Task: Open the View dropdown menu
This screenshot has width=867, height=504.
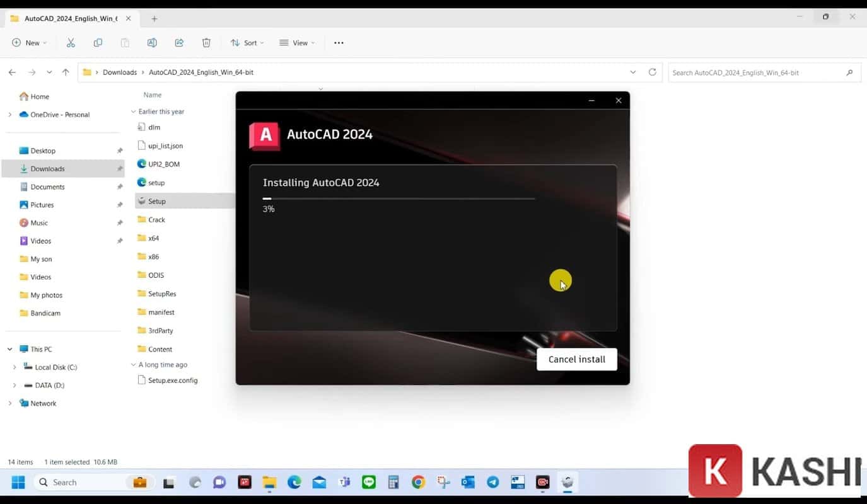Action: (x=296, y=43)
